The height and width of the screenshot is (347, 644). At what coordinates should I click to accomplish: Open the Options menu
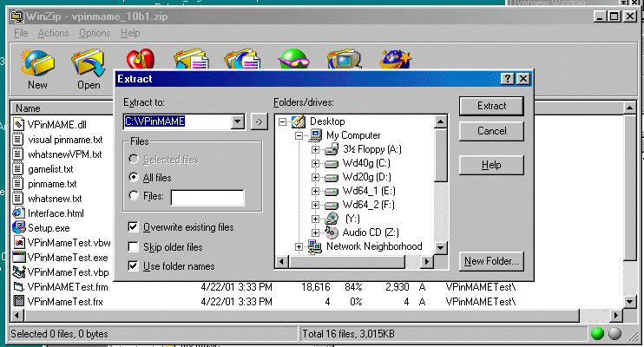click(x=95, y=33)
